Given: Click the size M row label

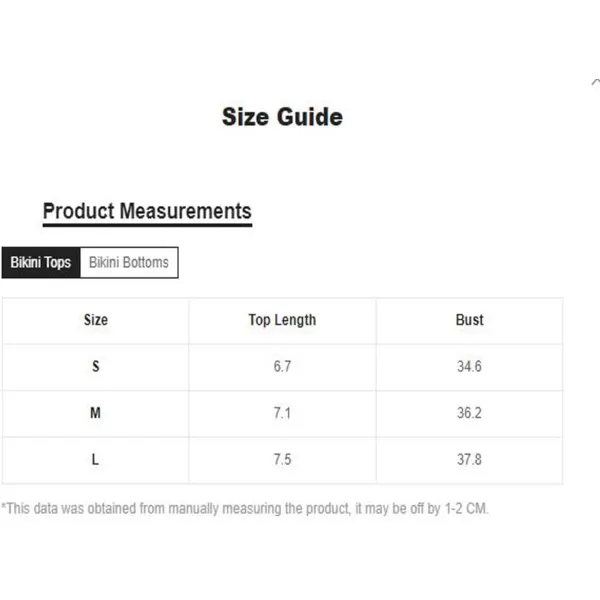Looking at the screenshot, I should point(95,413).
